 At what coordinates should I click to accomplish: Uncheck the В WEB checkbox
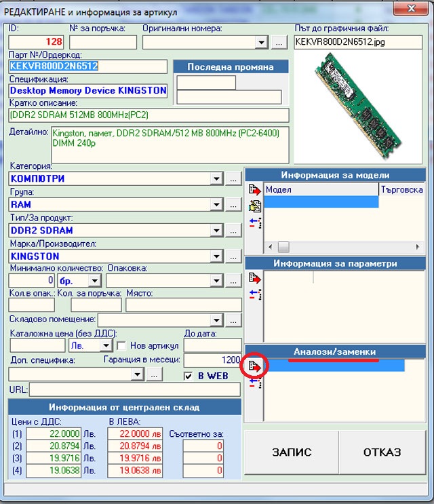click(x=189, y=376)
